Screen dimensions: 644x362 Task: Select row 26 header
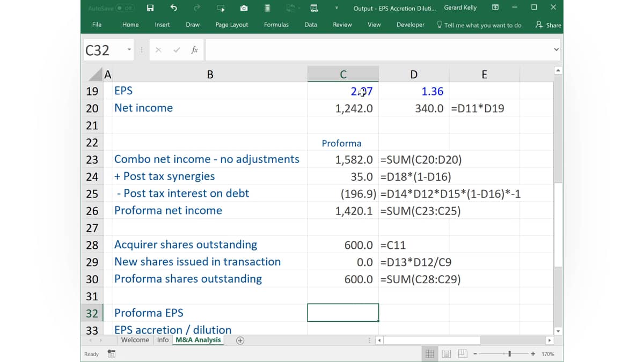92,211
